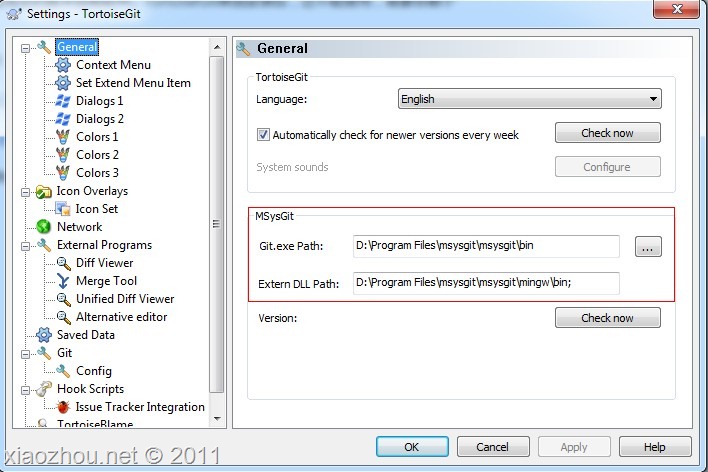Select the Network settings page
The image size is (708, 472).
(x=79, y=227)
